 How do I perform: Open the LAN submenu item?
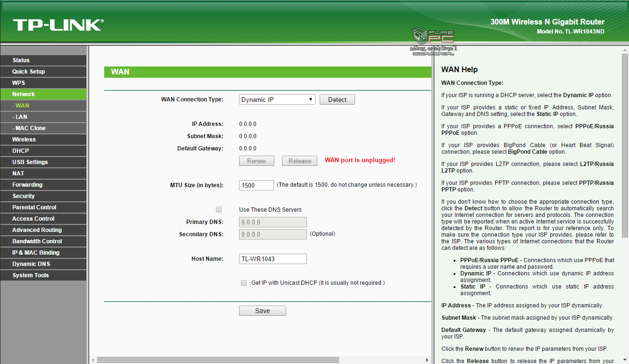(43, 117)
